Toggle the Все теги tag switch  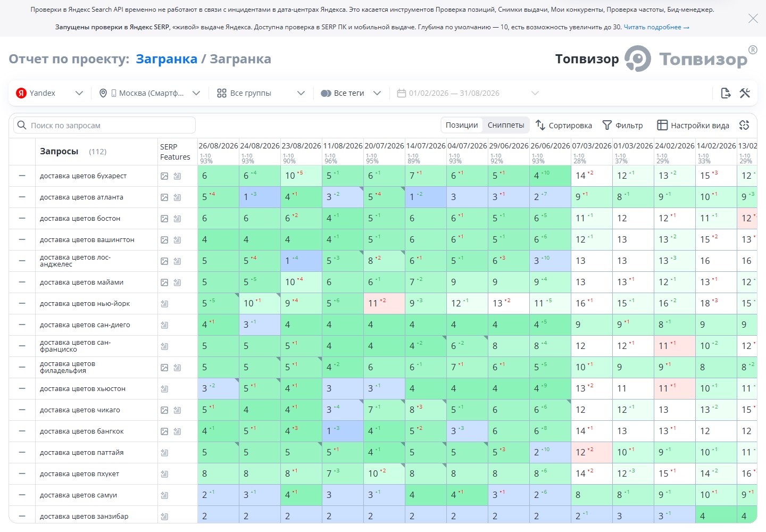point(326,93)
